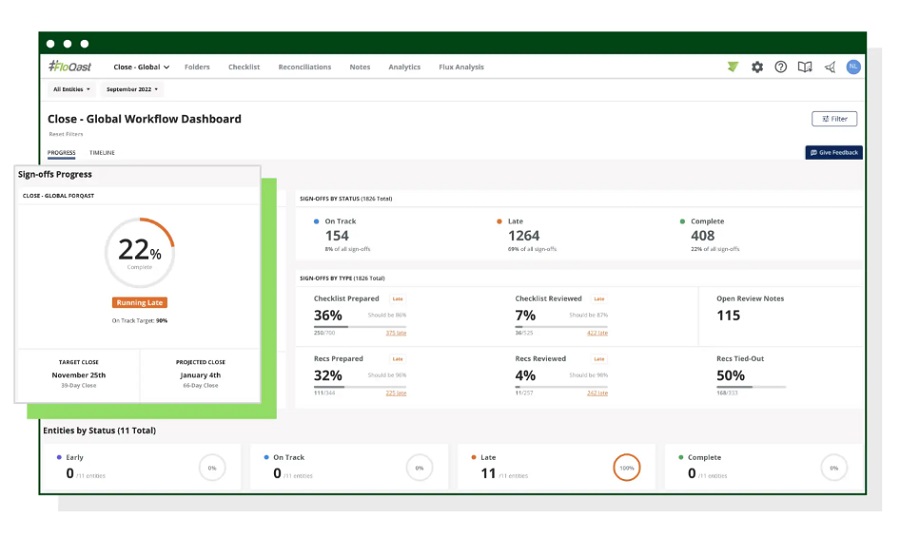This screenshot has height=537, width=900.
Task: Open the September 2022 period dropdown
Action: coord(132,90)
